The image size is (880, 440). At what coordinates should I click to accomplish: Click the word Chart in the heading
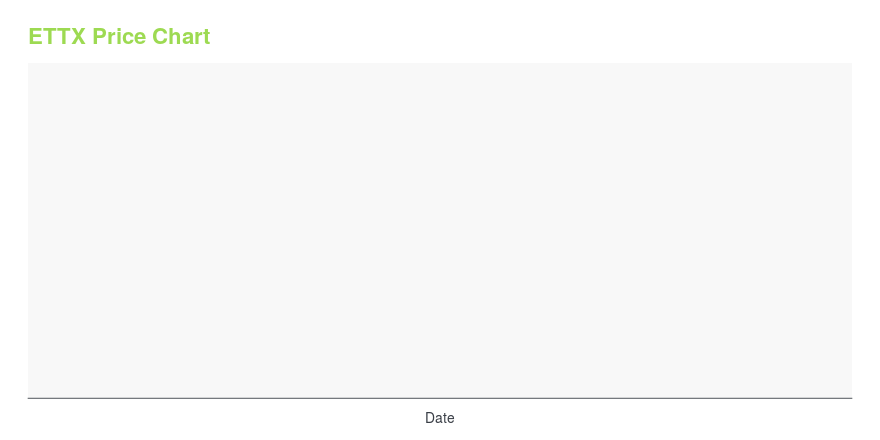pyautogui.click(x=181, y=36)
